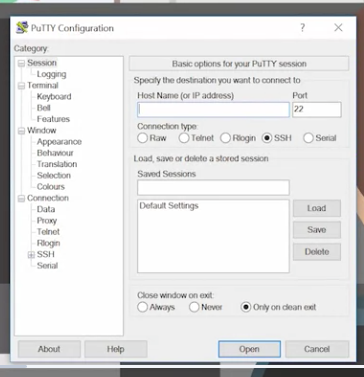Click the Port field showing 22
Image resolution: width=364 pixels, height=377 pixels.
point(317,110)
